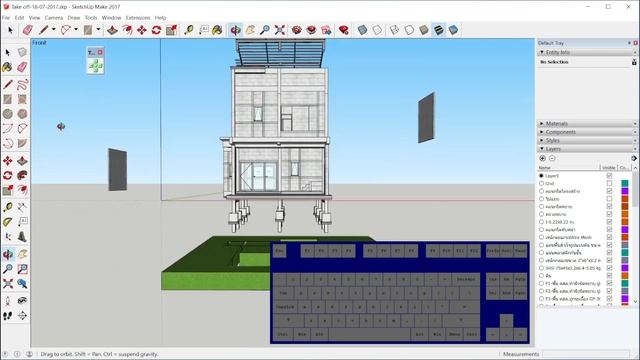Open the Edit menu
The width and height of the screenshot is (640, 360).
[x=19, y=18]
